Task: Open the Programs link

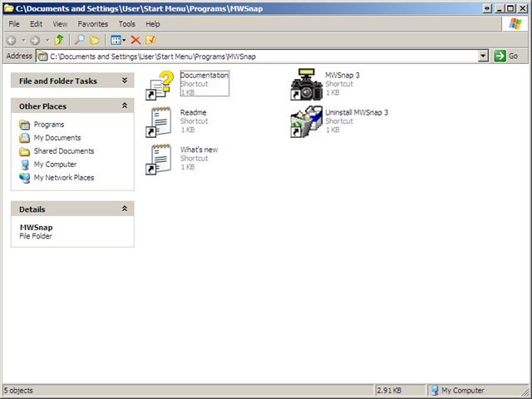Action: (49, 125)
